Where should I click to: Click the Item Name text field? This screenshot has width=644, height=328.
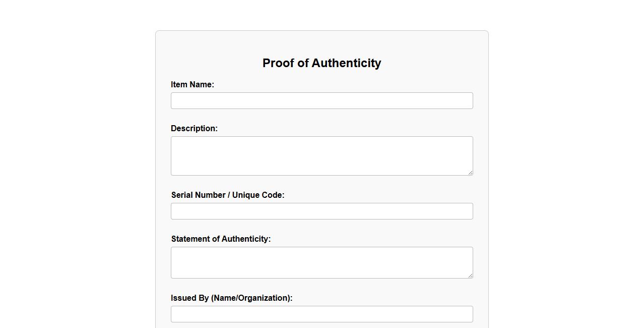[321, 100]
